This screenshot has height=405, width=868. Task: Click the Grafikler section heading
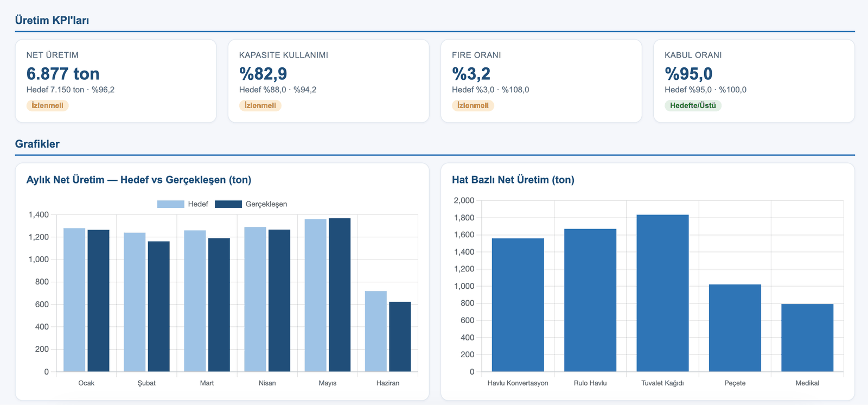click(37, 144)
